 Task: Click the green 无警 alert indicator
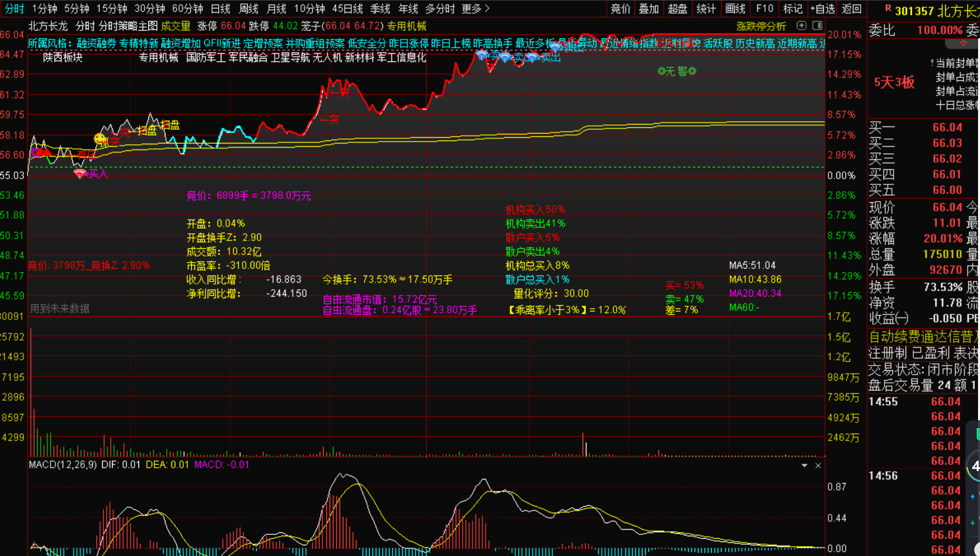point(677,71)
